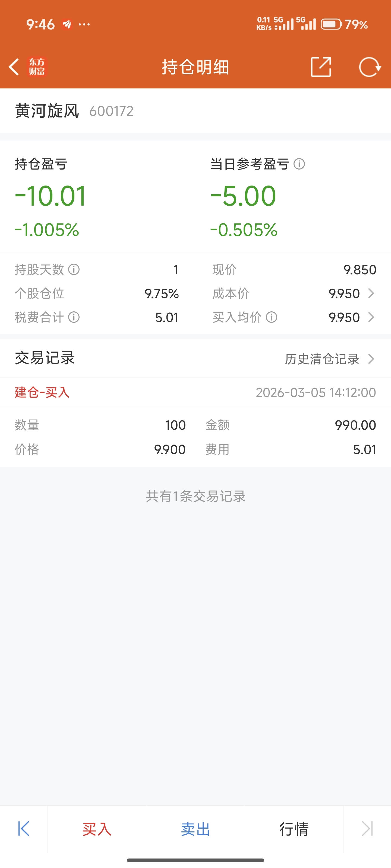391x868 pixels.
Task: Jump to next stock arrow icon
Action: [x=367, y=829]
